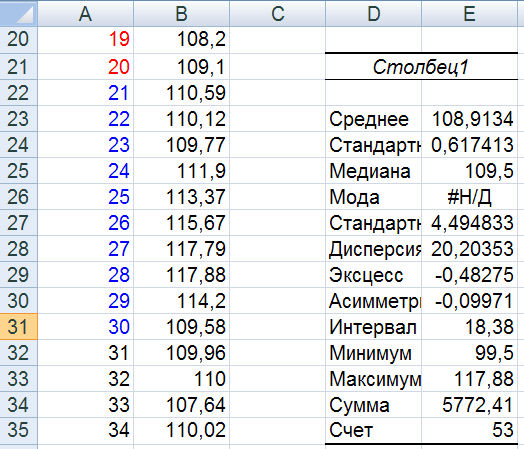Click the variance value 20,20353
524x449 pixels.
pos(470,249)
